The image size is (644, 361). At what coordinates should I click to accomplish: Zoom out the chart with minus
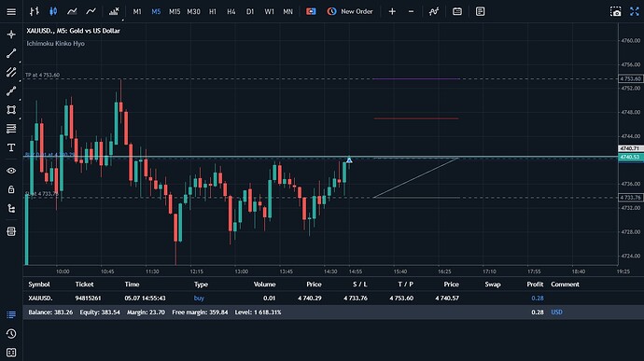[x=411, y=11]
